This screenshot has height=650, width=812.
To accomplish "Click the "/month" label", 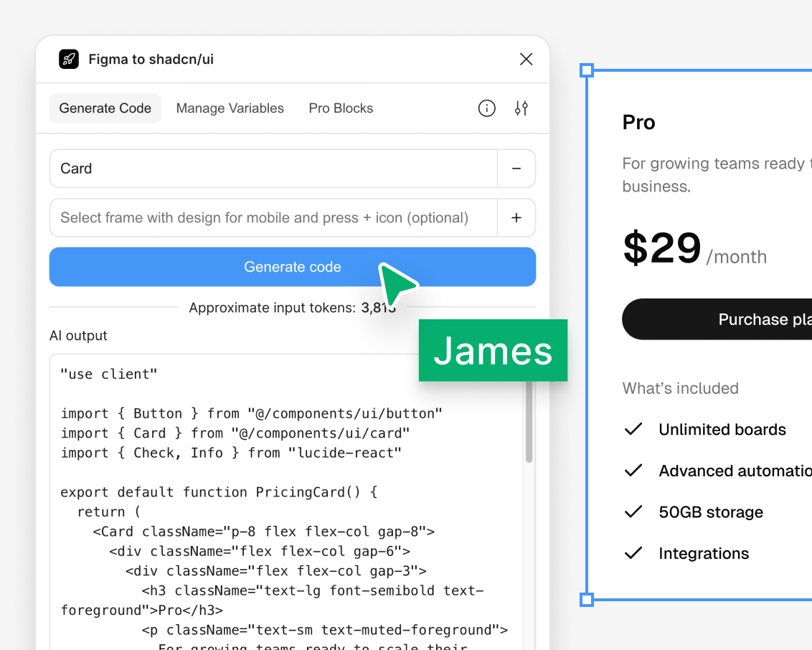I will click(x=737, y=258).
